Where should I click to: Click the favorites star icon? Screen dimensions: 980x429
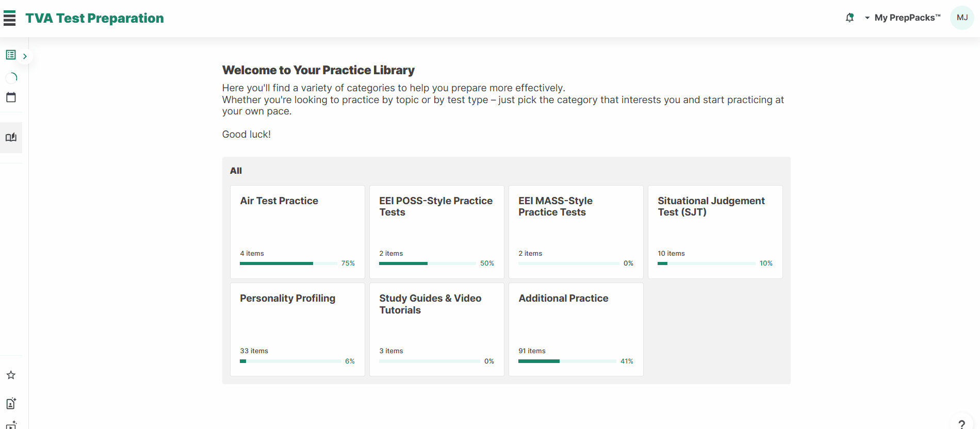click(x=11, y=375)
